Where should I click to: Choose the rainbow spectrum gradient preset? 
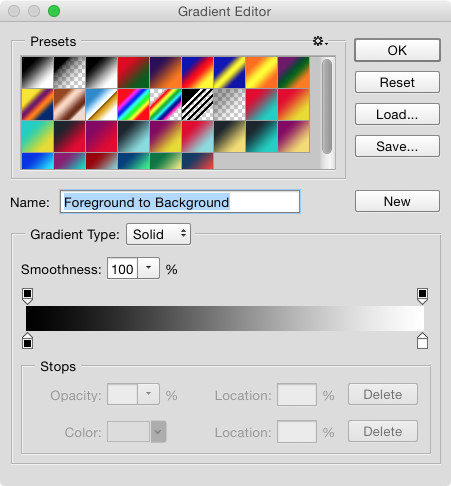(134, 104)
